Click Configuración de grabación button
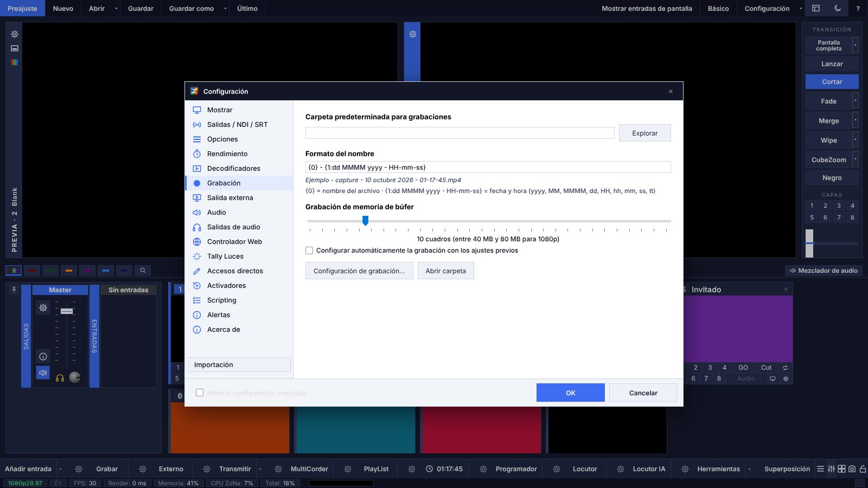The height and width of the screenshot is (488, 868). (x=359, y=271)
